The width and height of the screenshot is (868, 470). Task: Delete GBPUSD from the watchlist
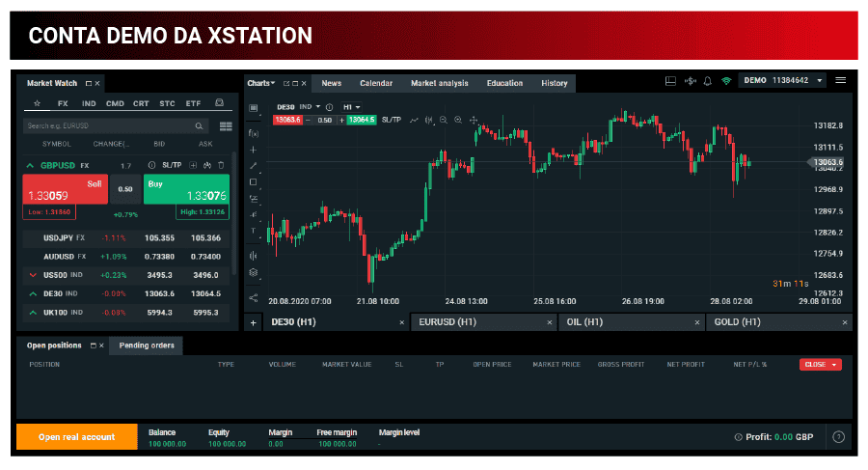221,165
